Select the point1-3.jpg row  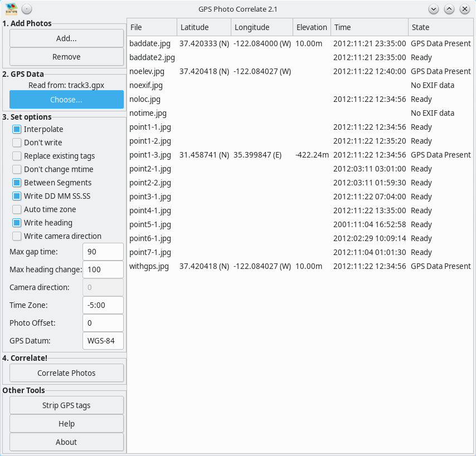click(150, 155)
